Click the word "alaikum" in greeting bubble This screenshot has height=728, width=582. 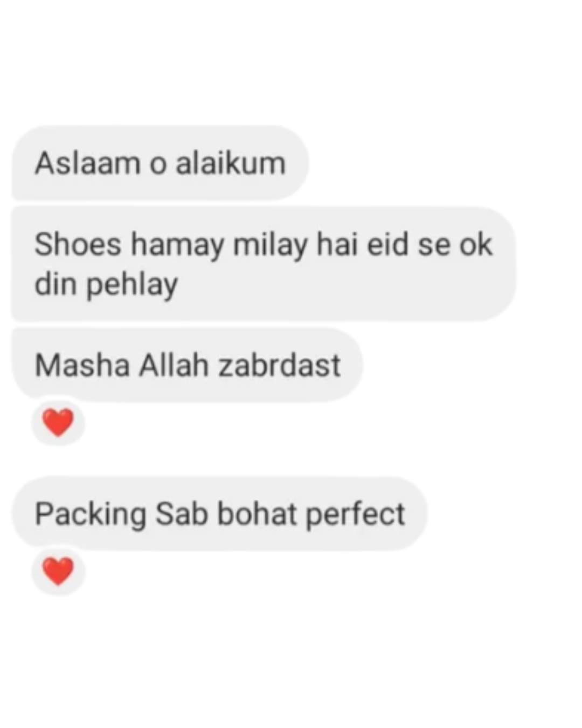click(231, 163)
